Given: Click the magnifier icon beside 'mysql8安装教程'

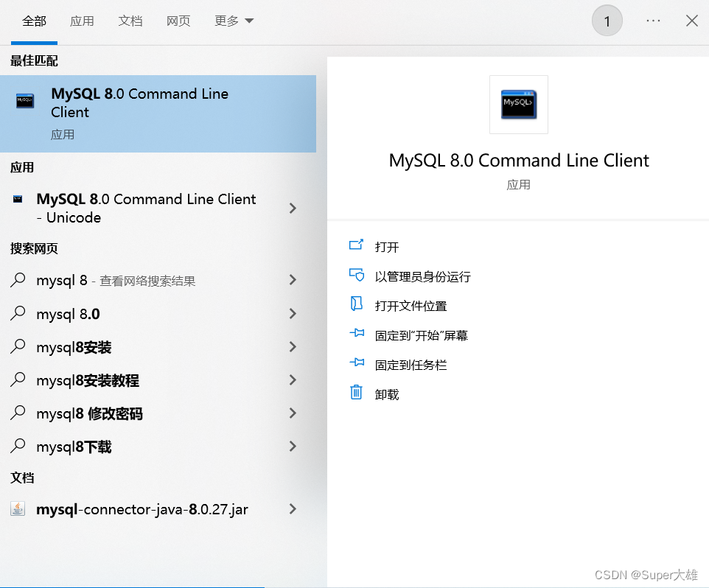Looking at the screenshot, I should click(x=18, y=379).
